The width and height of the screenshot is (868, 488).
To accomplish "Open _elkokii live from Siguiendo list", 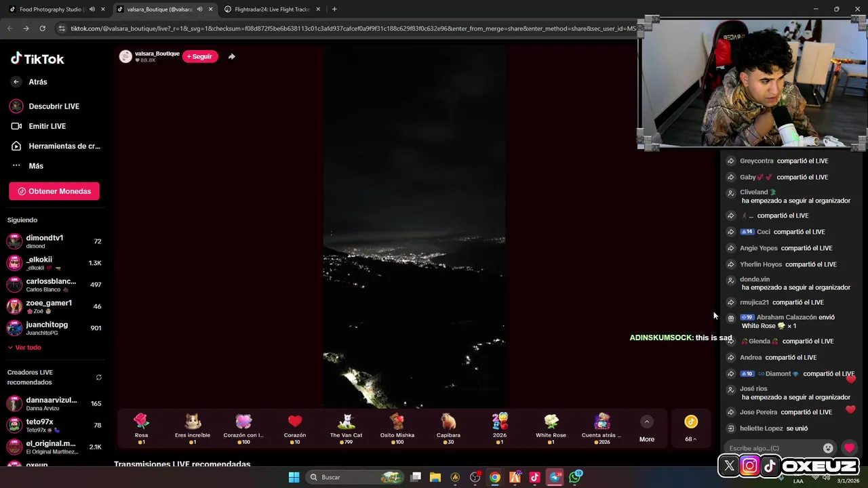I will 54,263.
